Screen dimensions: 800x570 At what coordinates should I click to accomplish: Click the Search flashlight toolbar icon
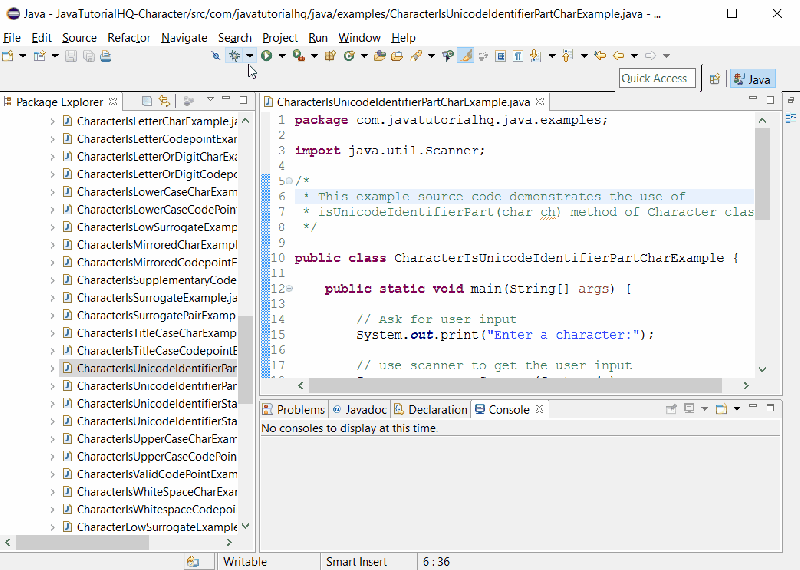click(416, 56)
